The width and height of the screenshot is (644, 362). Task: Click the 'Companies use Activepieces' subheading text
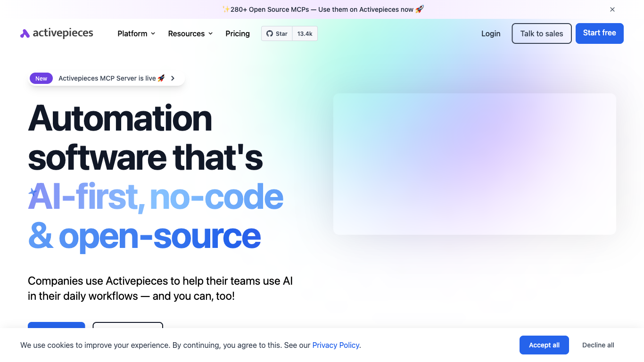click(x=160, y=288)
